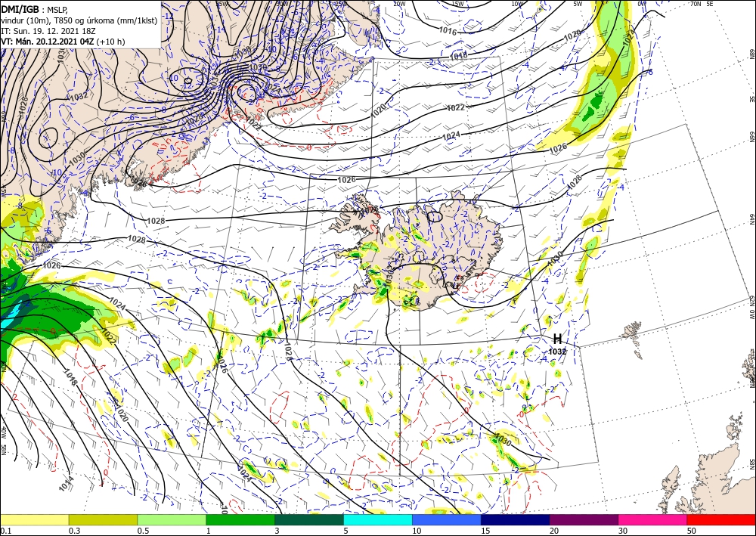Click the '66N' latitude label
This screenshot has height=536, width=756.
tap(752, 137)
